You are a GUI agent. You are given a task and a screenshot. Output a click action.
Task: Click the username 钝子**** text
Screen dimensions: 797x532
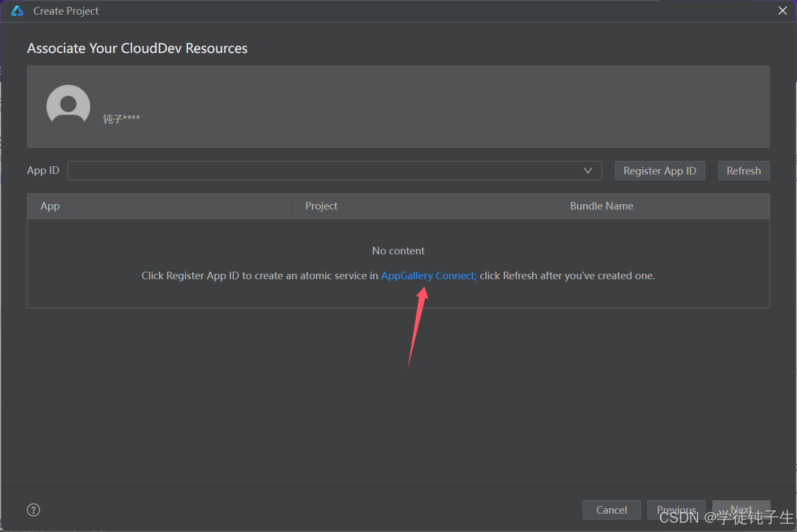coord(121,119)
